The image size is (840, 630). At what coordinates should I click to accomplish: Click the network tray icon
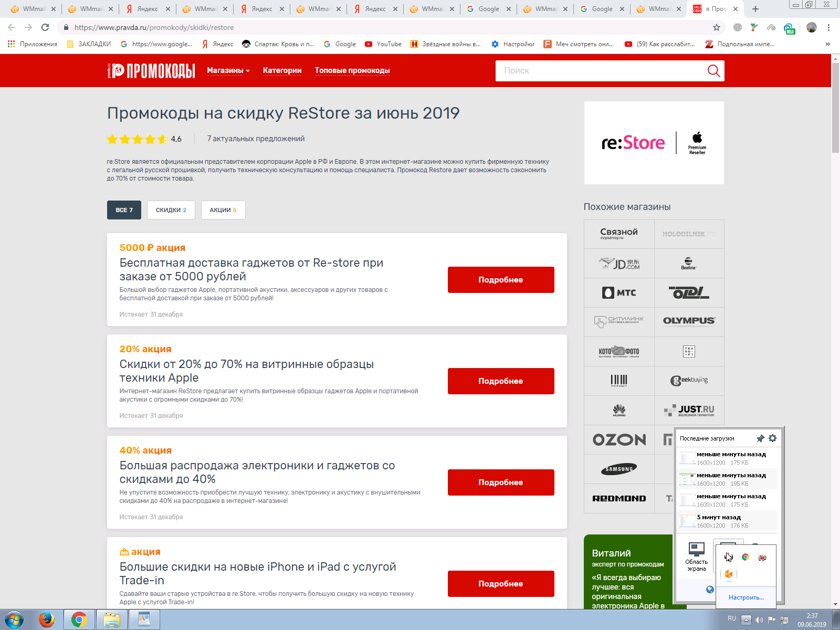click(x=784, y=620)
